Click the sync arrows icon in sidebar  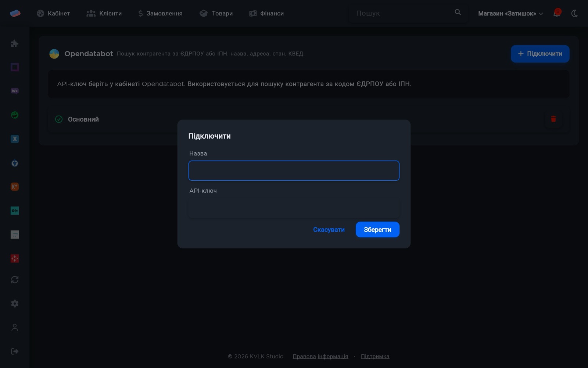15,280
